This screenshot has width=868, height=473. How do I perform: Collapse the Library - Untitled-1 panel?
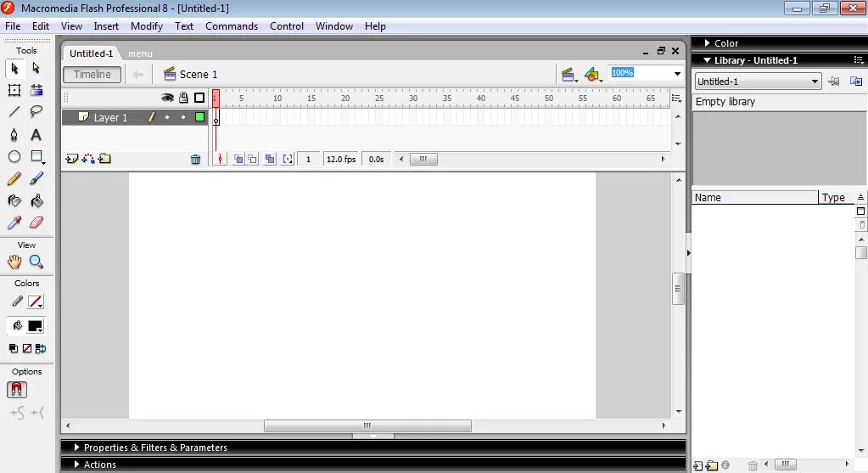707,59
